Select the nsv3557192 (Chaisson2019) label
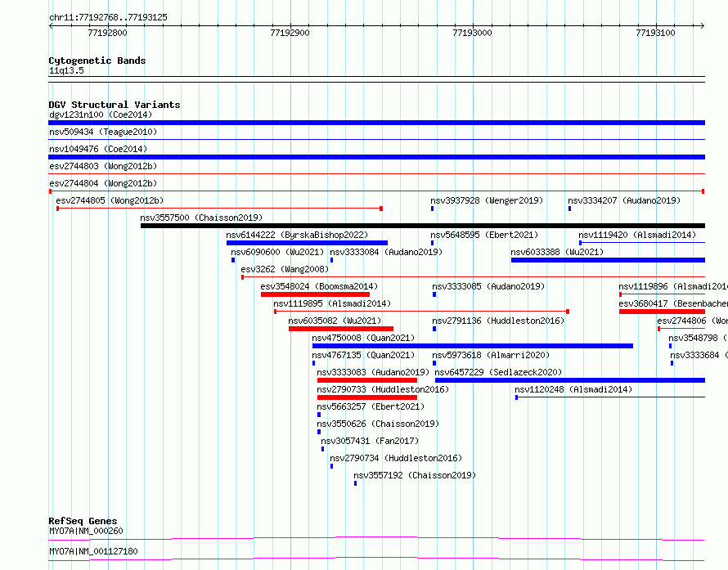Viewport: 728px width, 570px height. 415,475
